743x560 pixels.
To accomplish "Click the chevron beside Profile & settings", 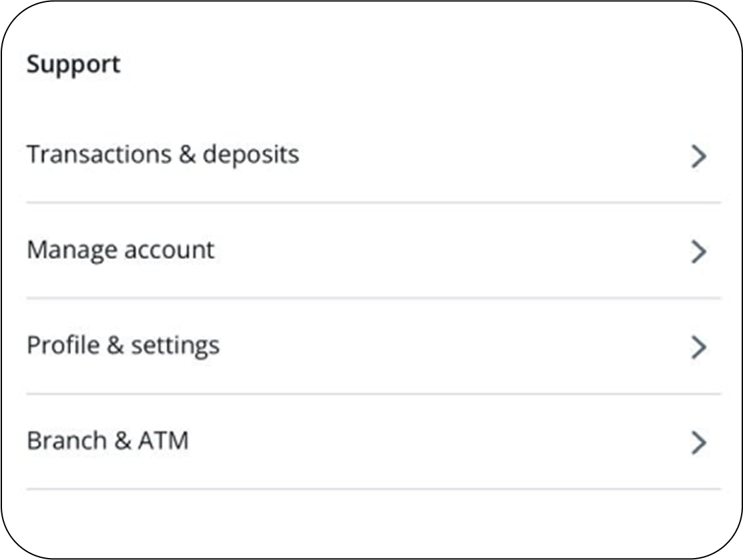I will click(x=698, y=347).
